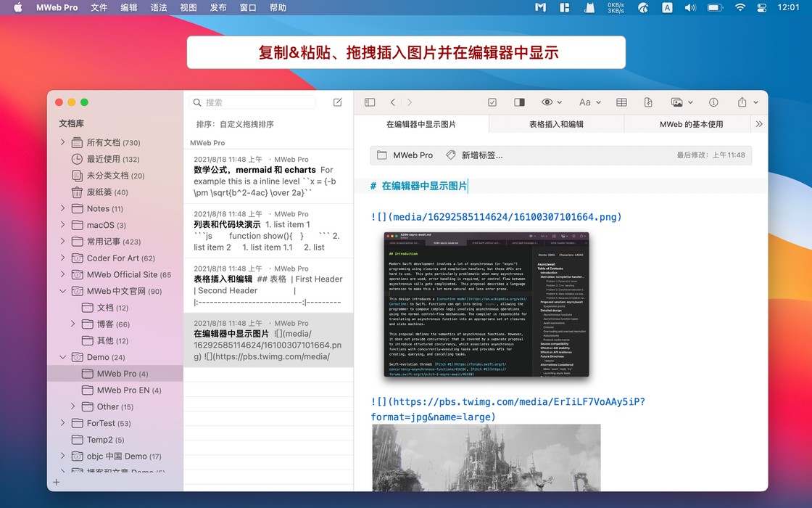
Task: Select the Temp2 folder
Action: pyautogui.click(x=115, y=440)
